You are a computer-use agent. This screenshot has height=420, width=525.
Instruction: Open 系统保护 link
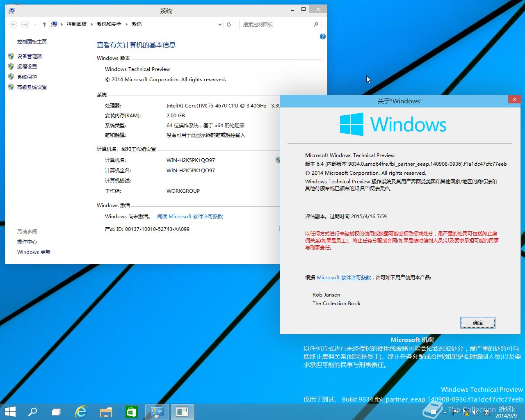(27, 77)
